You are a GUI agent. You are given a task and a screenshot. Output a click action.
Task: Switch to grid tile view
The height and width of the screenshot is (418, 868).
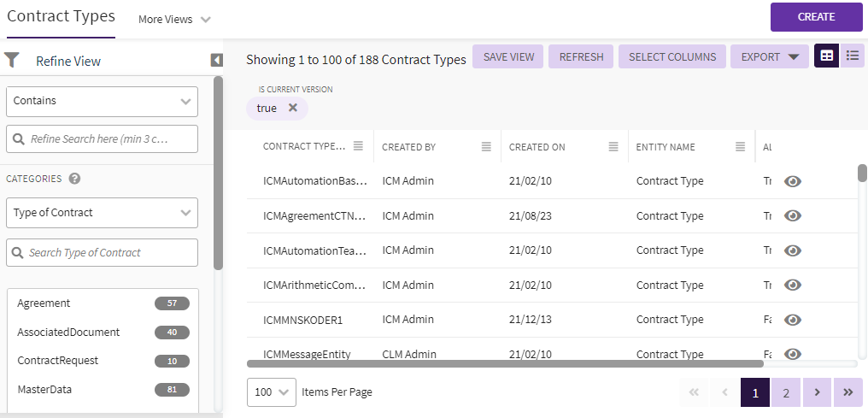click(x=826, y=56)
